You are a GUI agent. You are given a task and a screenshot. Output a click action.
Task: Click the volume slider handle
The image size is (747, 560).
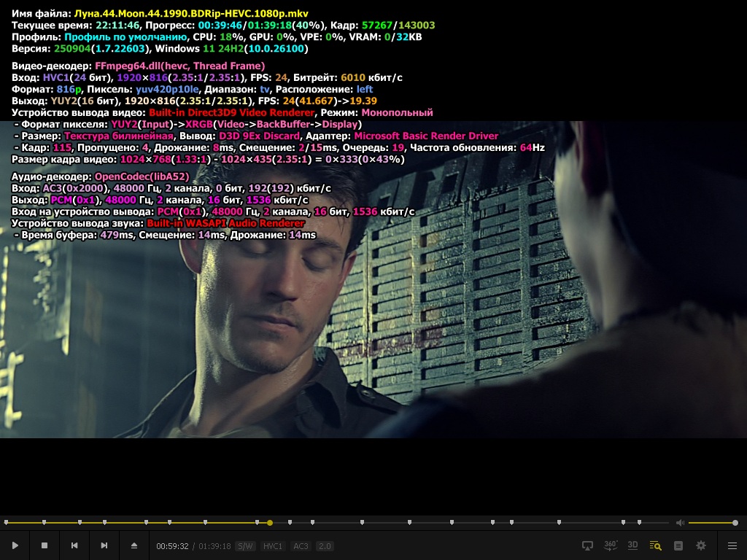coord(735,523)
